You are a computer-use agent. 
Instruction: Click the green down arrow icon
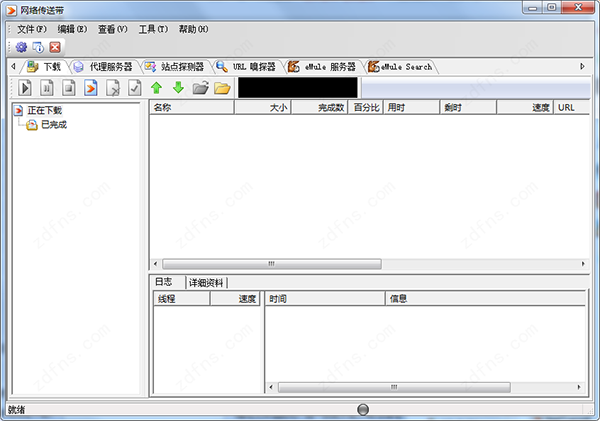[178, 89]
